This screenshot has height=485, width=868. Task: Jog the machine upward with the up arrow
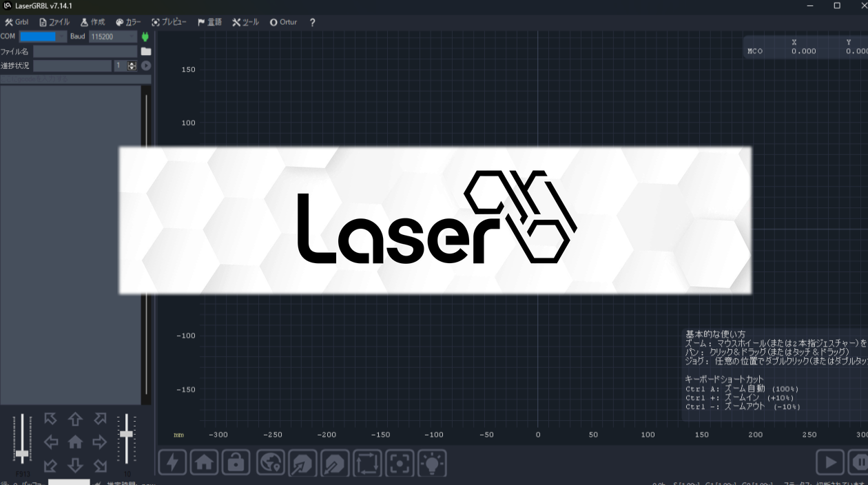coord(75,419)
